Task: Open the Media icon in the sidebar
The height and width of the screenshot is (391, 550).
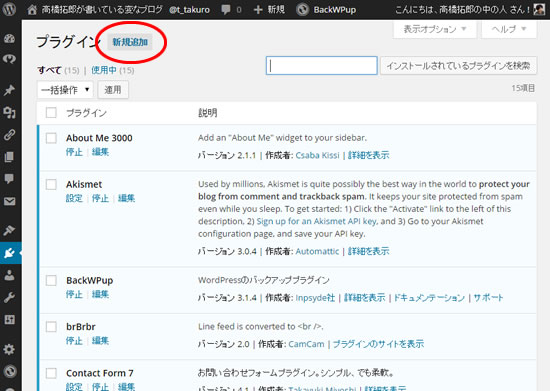Action: (x=9, y=112)
